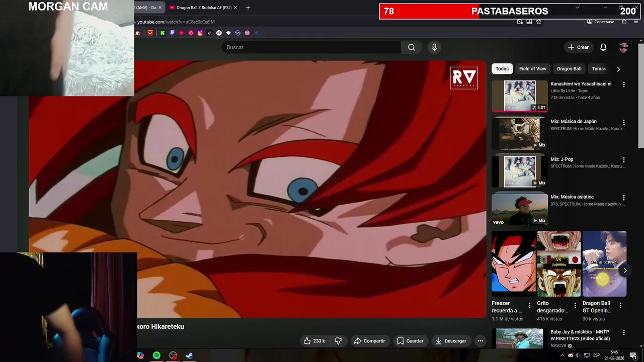The height and width of the screenshot is (362, 644).
Task: Select the Field of View filter chip
Action: (533, 69)
